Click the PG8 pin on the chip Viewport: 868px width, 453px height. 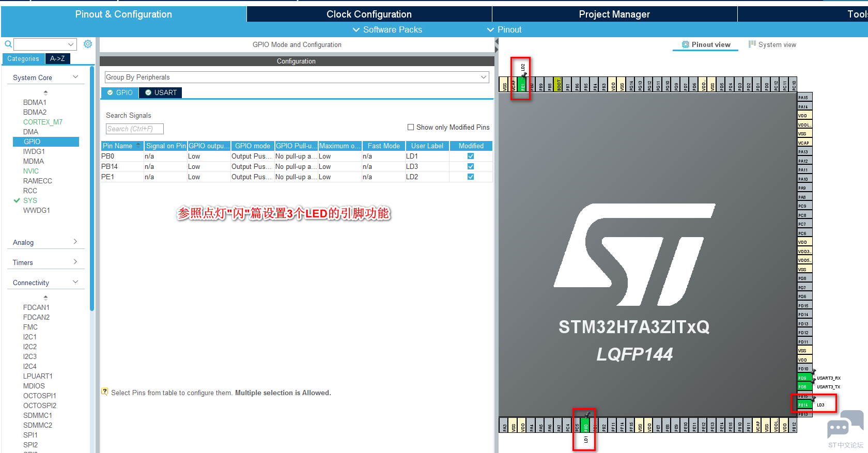point(804,278)
